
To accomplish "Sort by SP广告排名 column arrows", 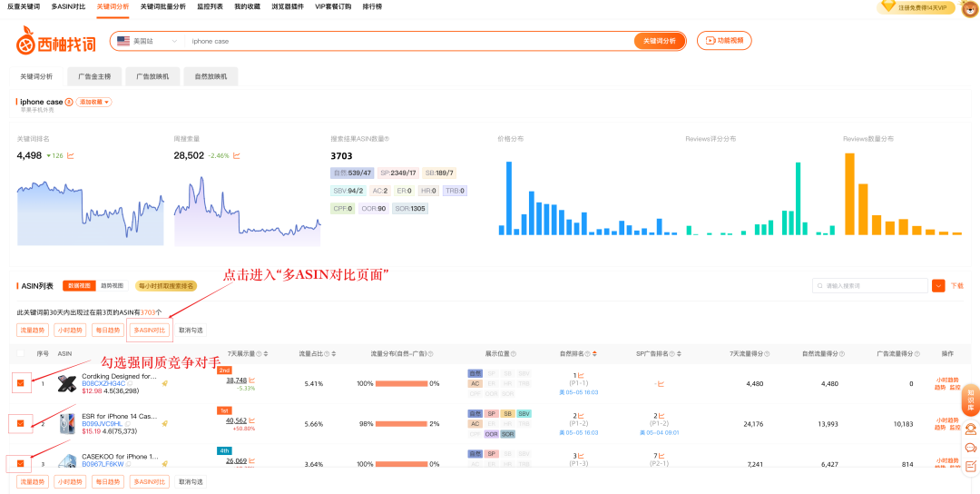I will [x=679, y=354].
